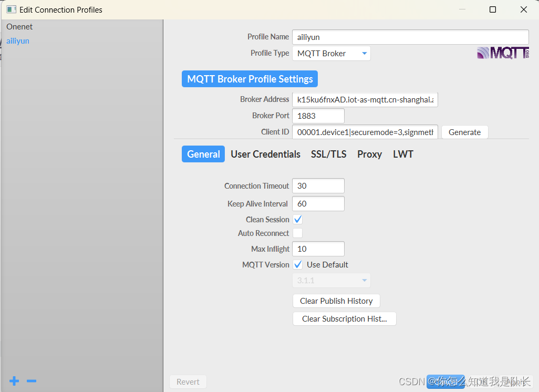Select the Proxy tab
Screen dimensions: 539x392
pyautogui.click(x=369, y=154)
